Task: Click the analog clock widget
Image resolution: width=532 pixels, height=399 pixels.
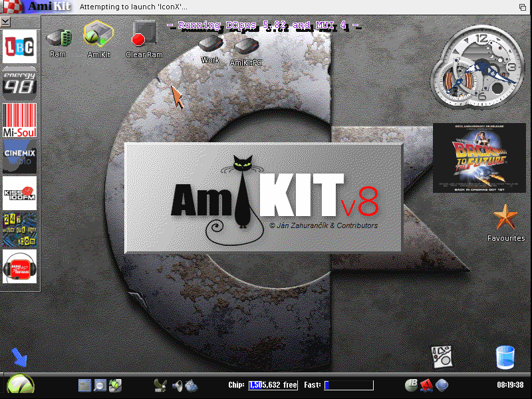Action: [x=478, y=70]
